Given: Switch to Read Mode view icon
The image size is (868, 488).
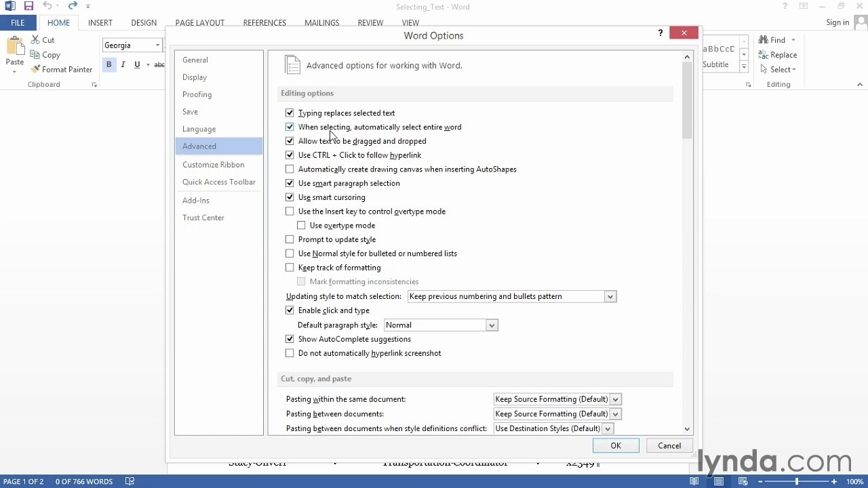Looking at the screenshot, I should [x=694, y=481].
